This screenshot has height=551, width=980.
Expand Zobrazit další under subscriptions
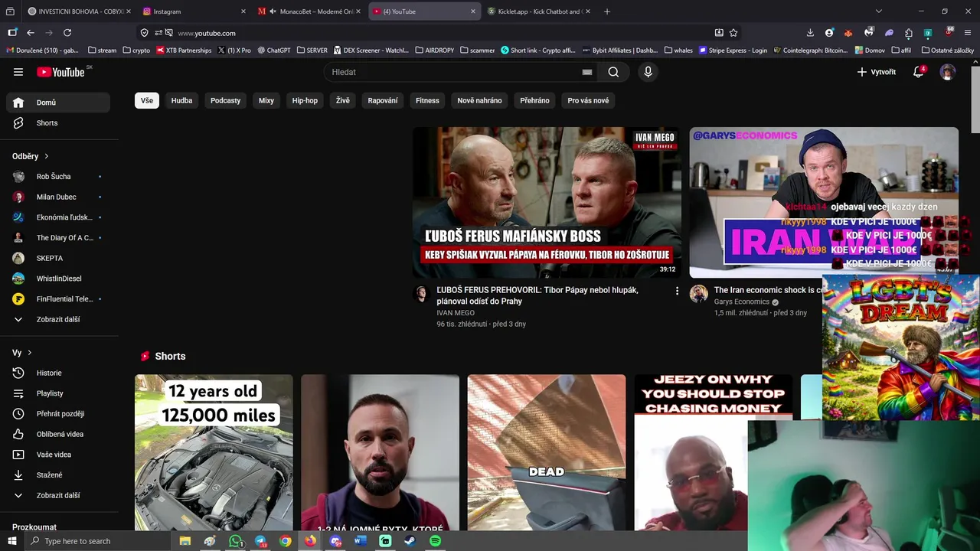(58, 320)
